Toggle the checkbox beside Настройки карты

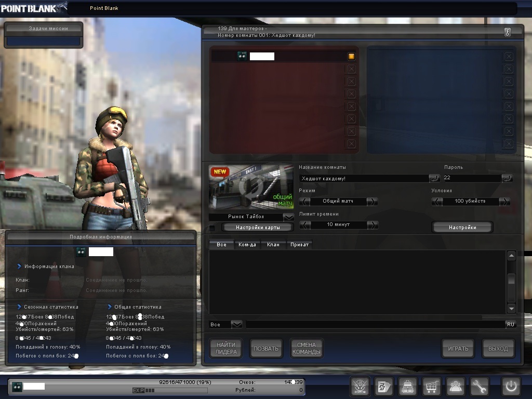[212, 228]
